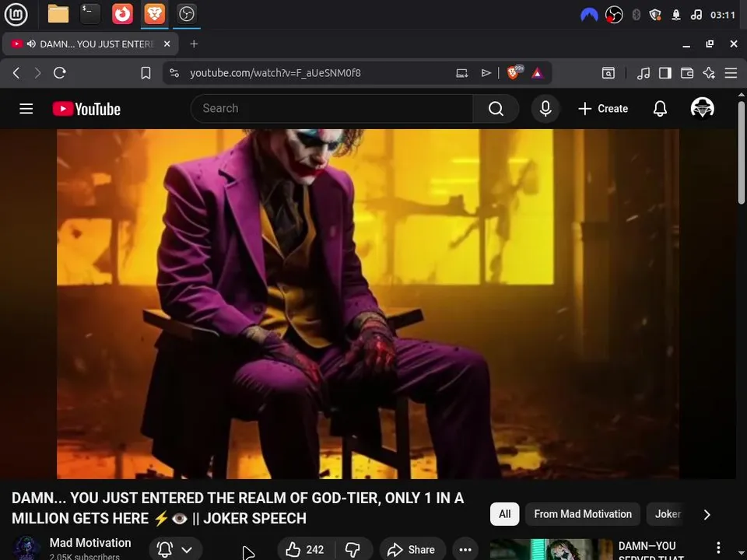Viewport: 747px width, 560px height.
Task: View site information and settings
Action: 174,73
